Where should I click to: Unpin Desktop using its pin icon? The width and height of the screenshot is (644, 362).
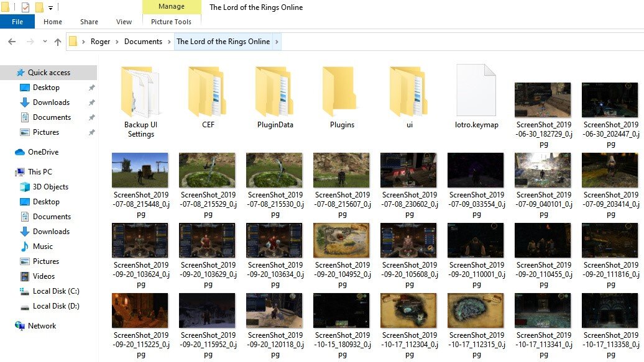(91, 88)
